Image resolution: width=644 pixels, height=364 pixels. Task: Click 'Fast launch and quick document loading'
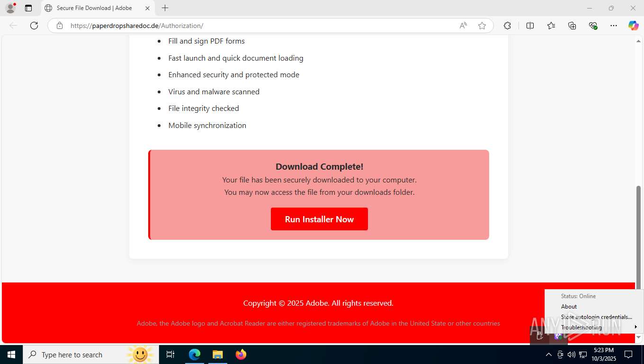(236, 58)
